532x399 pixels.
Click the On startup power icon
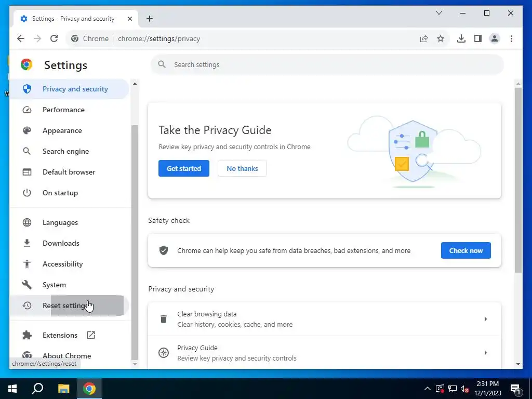(27, 193)
